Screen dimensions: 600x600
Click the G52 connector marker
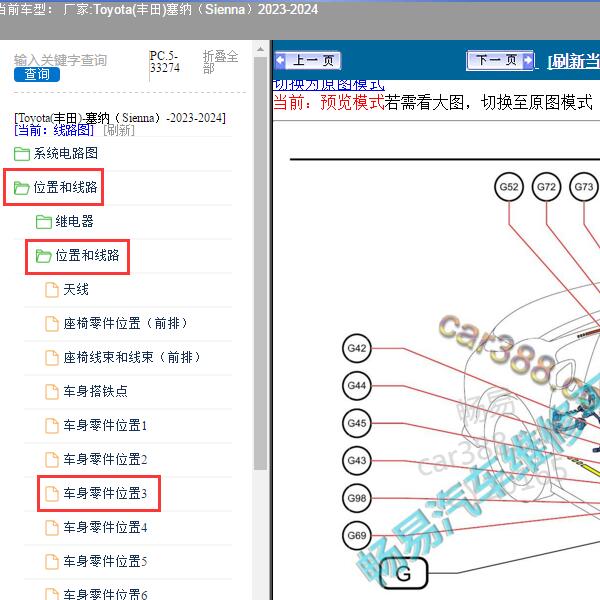[509, 187]
